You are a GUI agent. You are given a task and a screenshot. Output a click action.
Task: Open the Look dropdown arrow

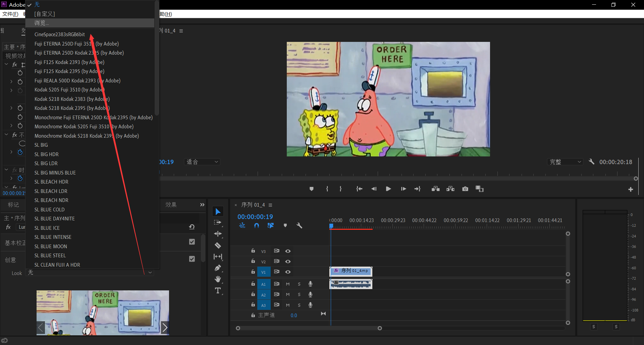150,273
